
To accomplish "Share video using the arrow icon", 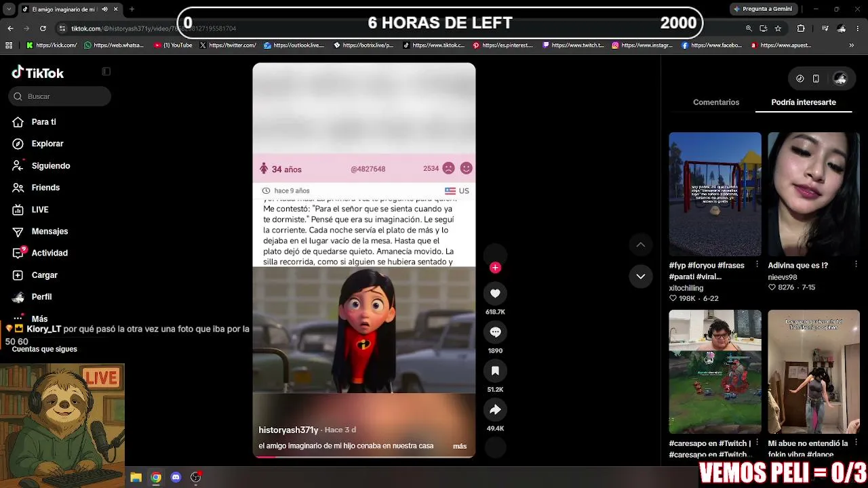I will [495, 409].
